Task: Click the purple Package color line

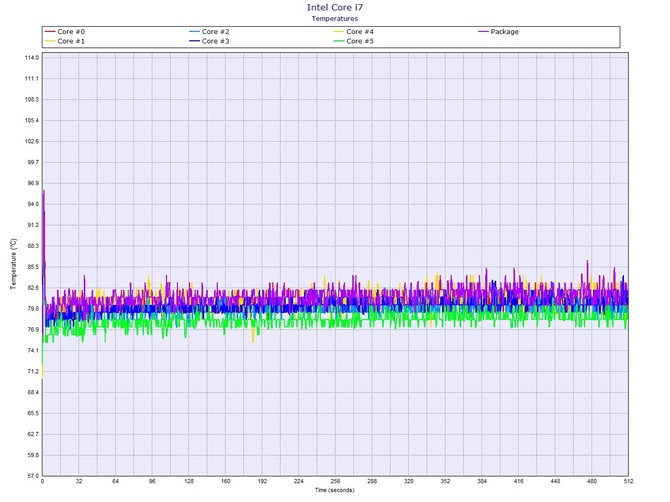Action: [x=483, y=32]
